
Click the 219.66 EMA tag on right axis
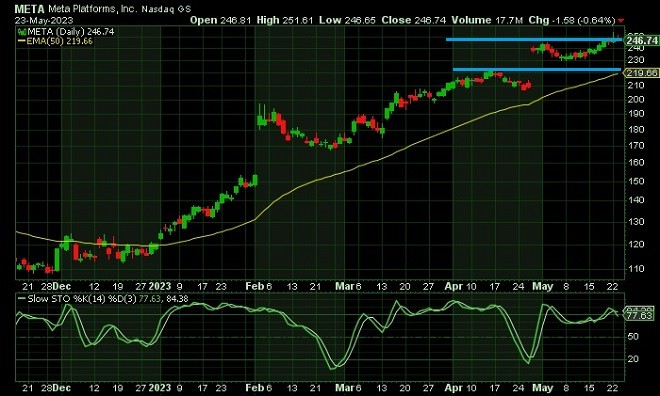pos(642,73)
